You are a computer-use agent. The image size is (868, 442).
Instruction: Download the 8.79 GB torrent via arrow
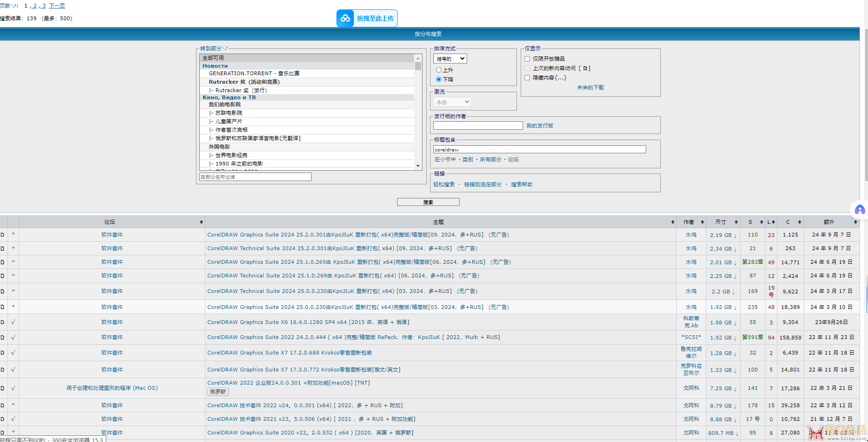pos(735,406)
